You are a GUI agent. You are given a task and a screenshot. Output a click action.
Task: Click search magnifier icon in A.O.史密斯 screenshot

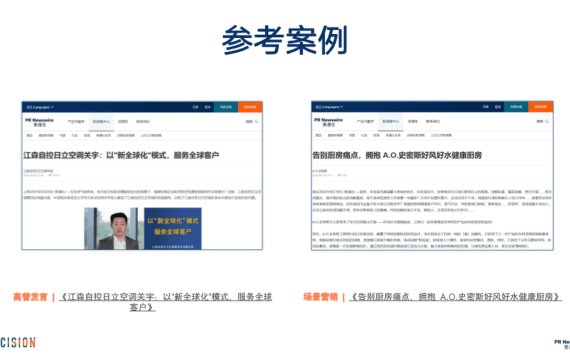(x=547, y=121)
